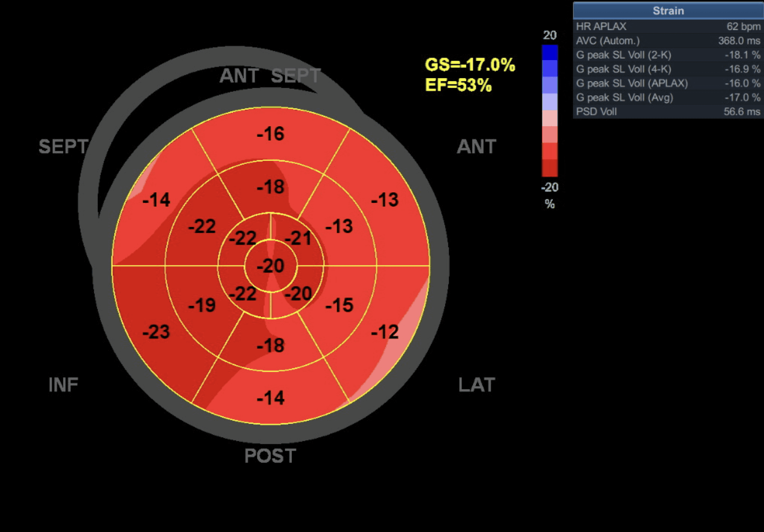764x532 pixels.
Task: Click the EF=53% label
Action: coord(458,85)
